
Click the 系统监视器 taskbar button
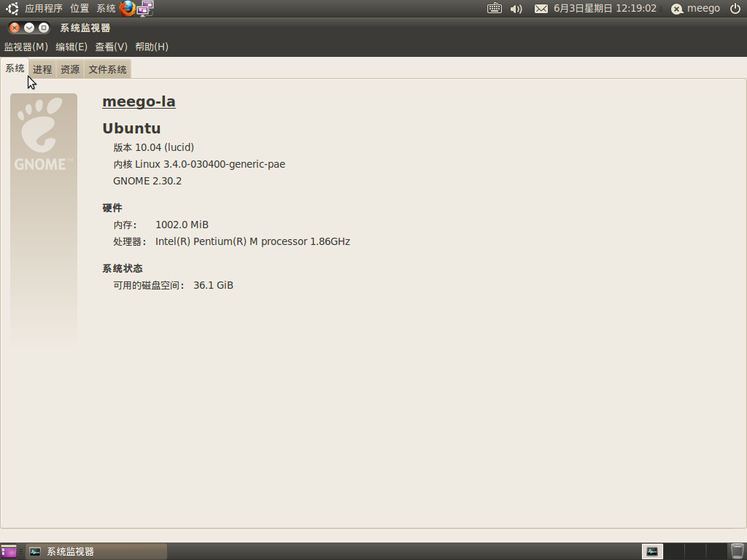[x=97, y=551]
